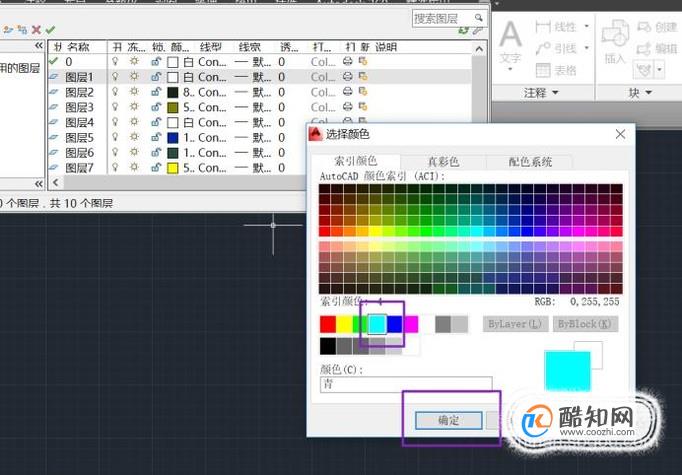This screenshot has height=475, width=682.
Task: Click the lower double chevron of filter pane
Action: [39, 184]
